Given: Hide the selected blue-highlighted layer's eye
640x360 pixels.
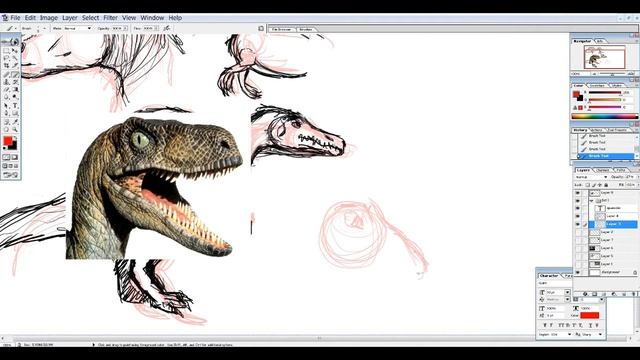Looking at the screenshot, I should tap(578, 224).
